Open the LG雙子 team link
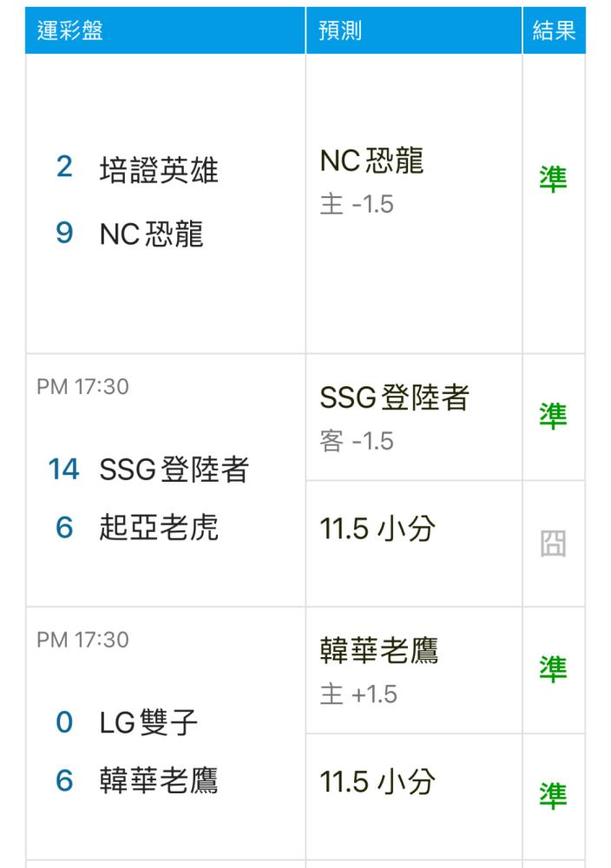The height and width of the screenshot is (868, 611). click(x=148, y=723)
